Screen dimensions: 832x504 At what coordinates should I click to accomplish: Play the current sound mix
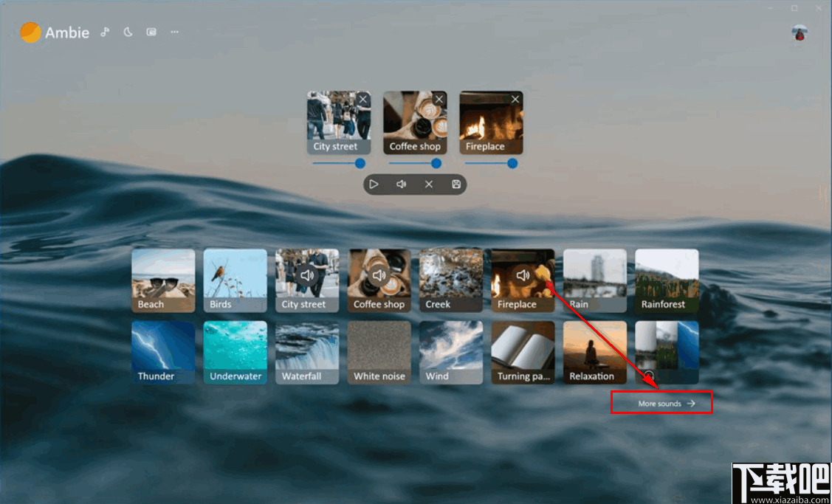(x=374, y=184)
